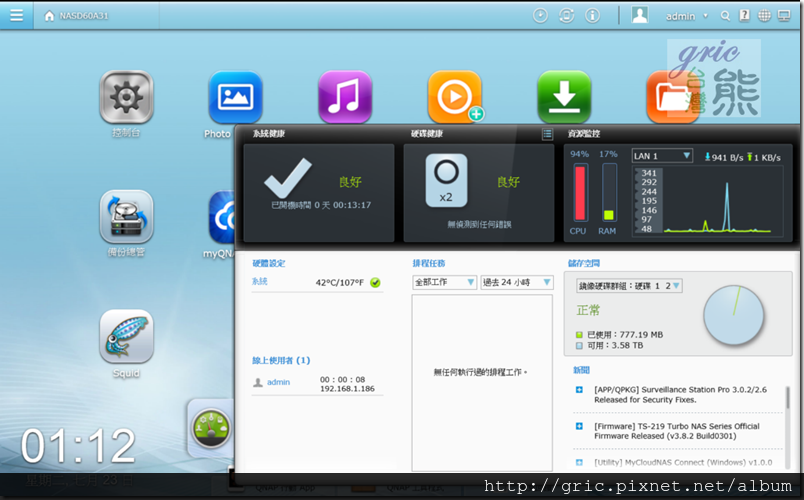Expand the MyCloudNAS Connect news item
This screenshot has height=500, width=804.
(579, 462)
